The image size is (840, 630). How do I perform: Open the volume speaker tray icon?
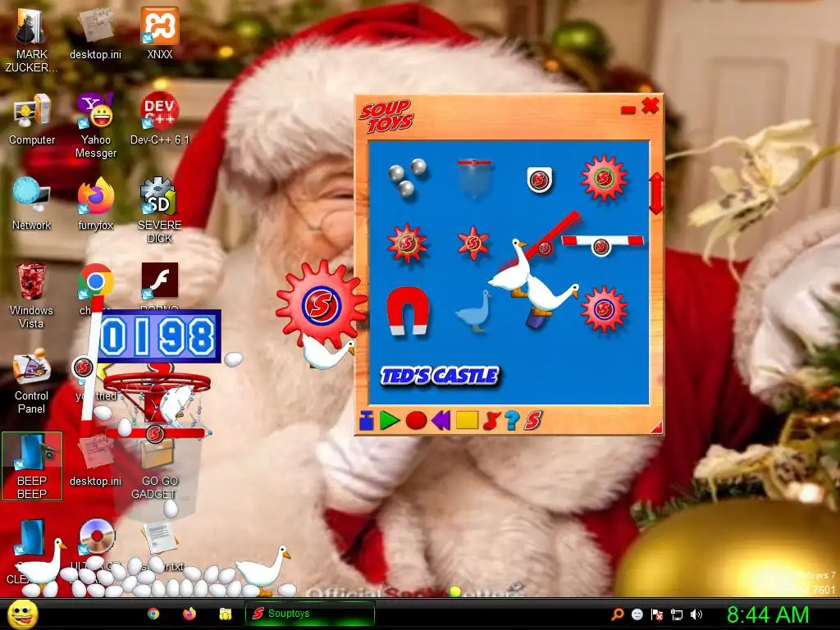696,614
